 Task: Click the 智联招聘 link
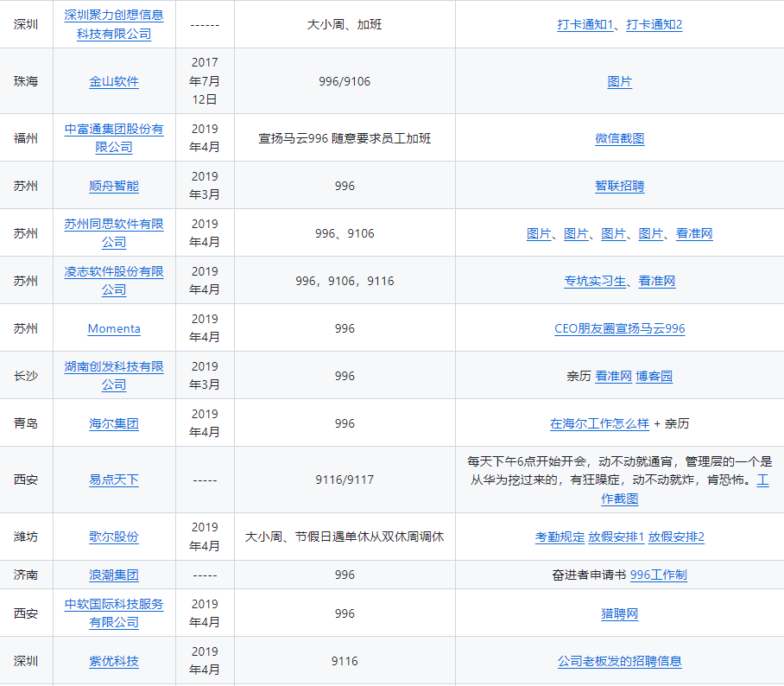[619, 186]
